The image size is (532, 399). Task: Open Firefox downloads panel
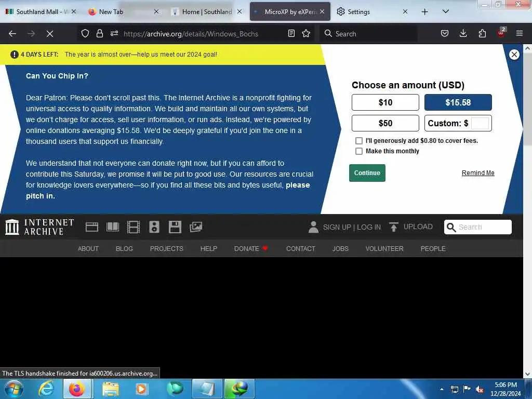[x=463, y=34]
